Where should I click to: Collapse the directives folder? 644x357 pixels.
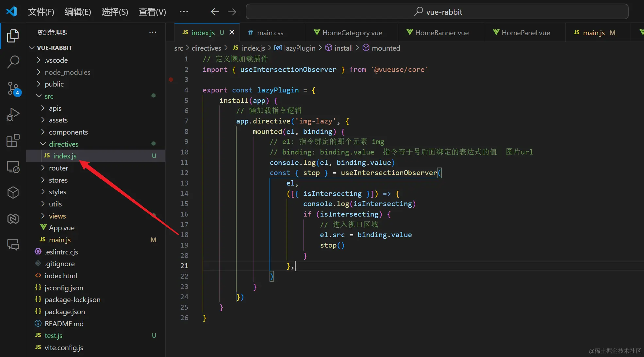pyautogui.click(x=63, y=144)
